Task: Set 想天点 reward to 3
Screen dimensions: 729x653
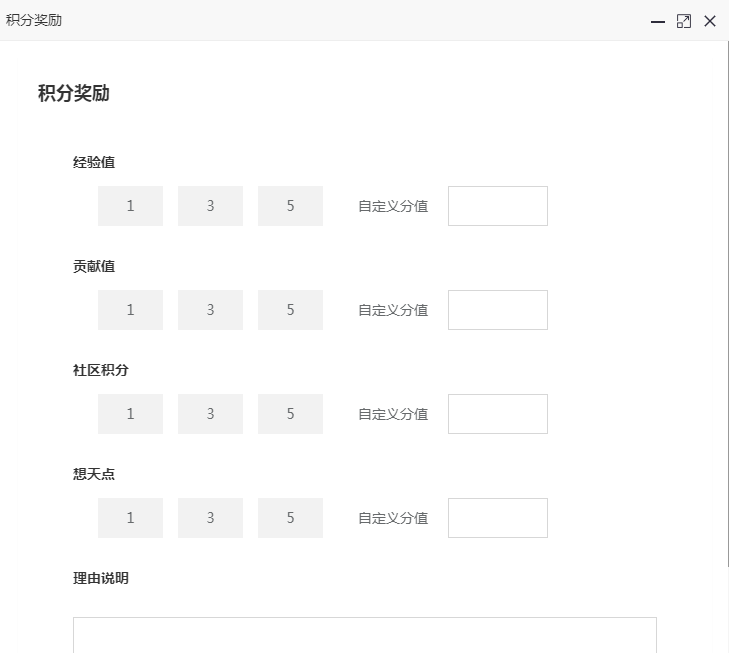Action: (210, 518)
